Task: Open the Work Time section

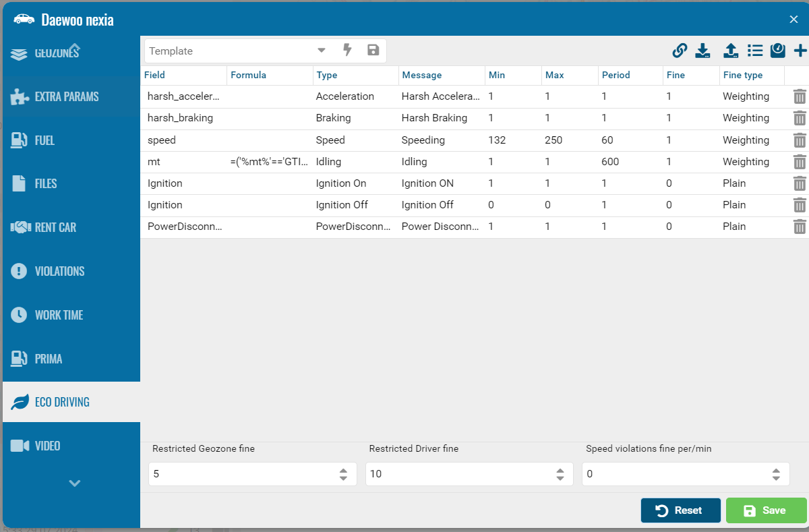Action: (x=59, y=315)
